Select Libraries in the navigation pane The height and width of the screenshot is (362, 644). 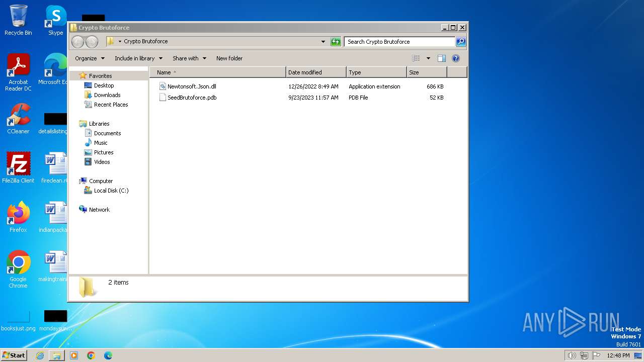coord(99,124)
